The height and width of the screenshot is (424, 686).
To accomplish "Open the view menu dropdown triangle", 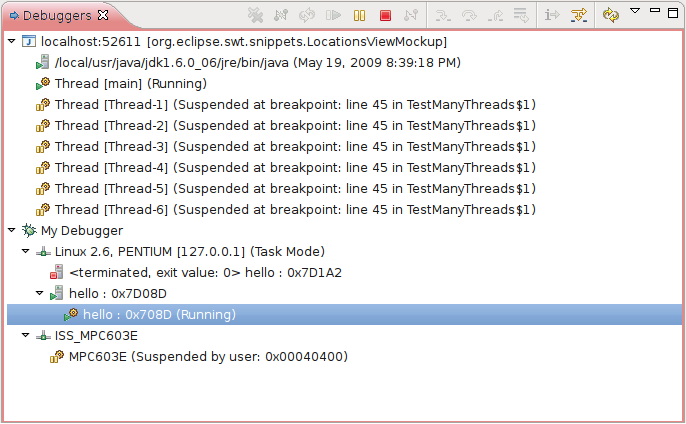I will 635,11.
